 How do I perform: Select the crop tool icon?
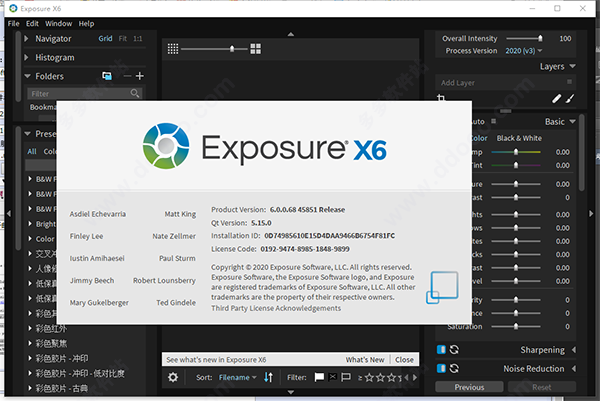(x=441, y=98)
